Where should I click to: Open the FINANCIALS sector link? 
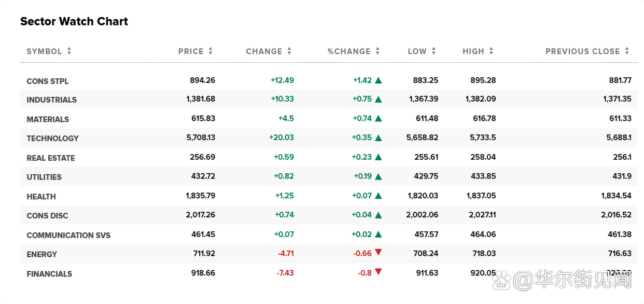click(x=49, y=274)
